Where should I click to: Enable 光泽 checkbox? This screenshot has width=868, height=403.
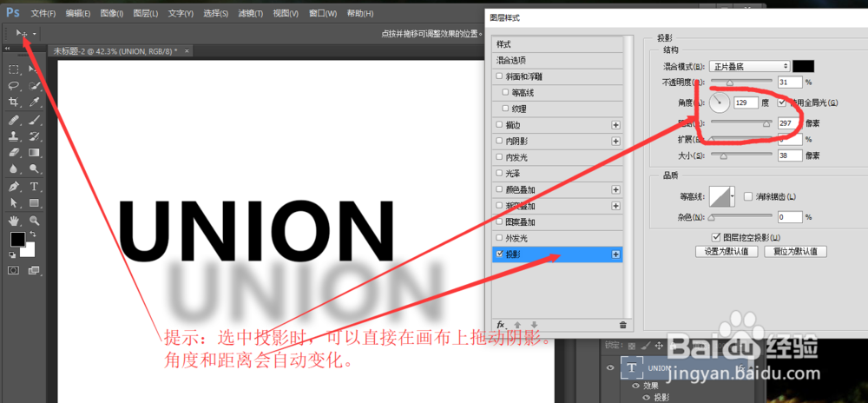click(500, 173)
